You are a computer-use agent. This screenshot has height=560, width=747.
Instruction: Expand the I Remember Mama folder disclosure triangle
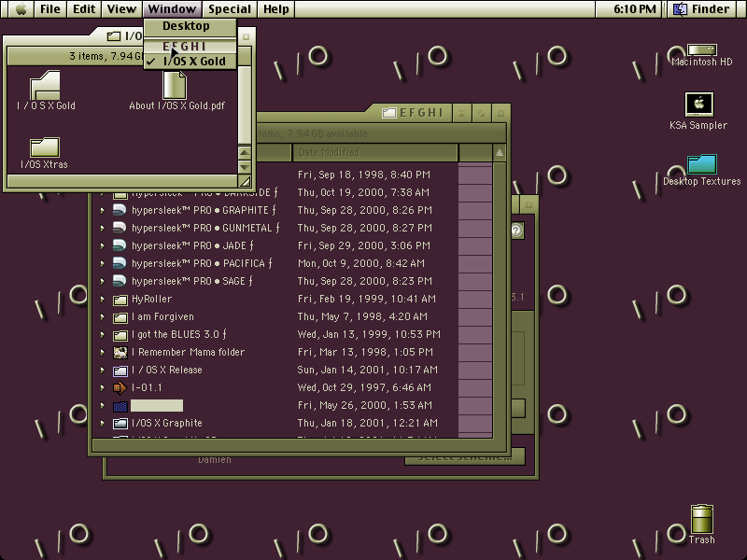102,352
